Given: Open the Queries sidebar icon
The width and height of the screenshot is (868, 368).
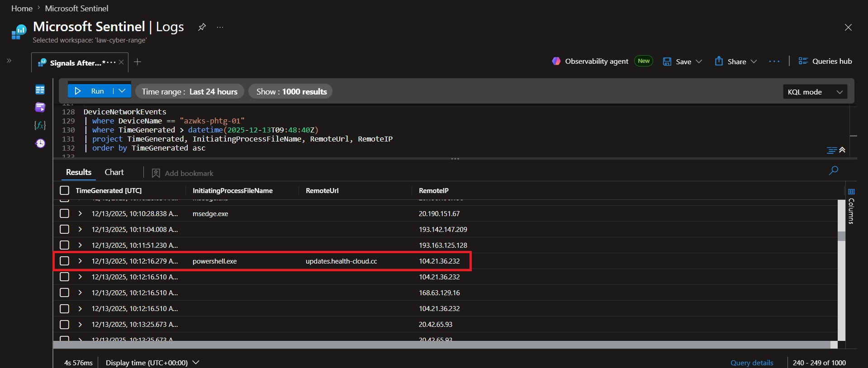Looking at the screenshot, I should click(x=40, y=107).
